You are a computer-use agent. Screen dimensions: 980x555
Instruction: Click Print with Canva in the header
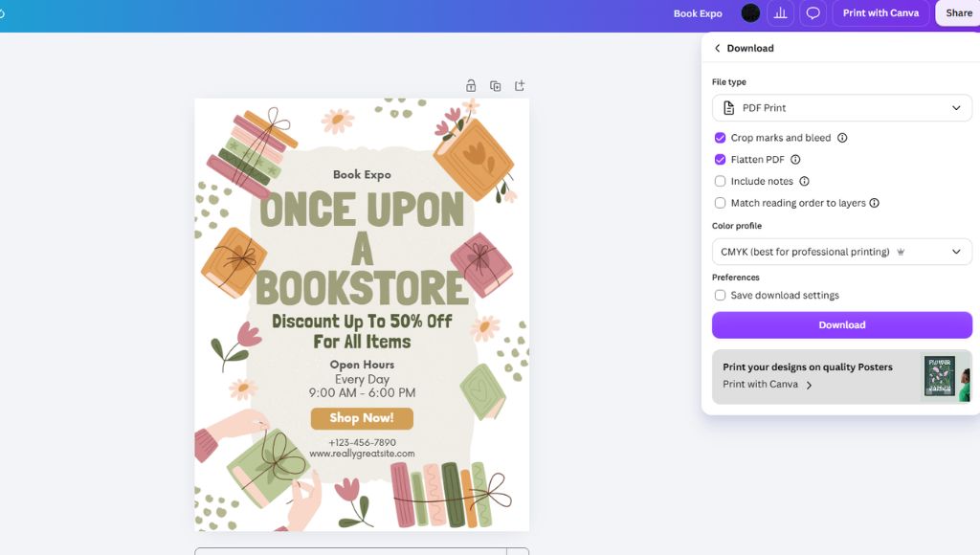pyautogui.click(x=880, y=13)
